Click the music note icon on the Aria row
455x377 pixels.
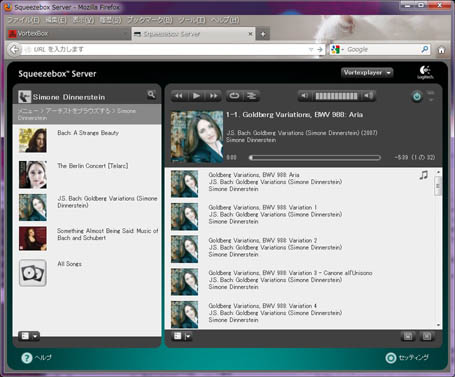point(424,175)
